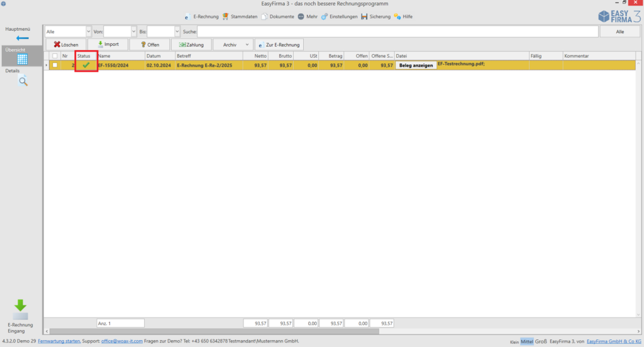This screenshot has height=347, width=644.
Task: Open the Mehr menu
Action: [x=308, y=17]
